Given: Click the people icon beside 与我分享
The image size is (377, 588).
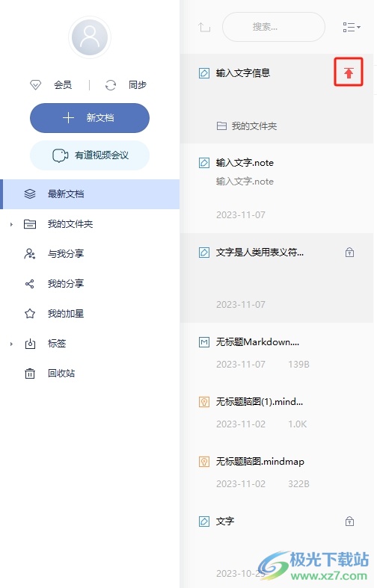Looking at the screenshot, I should point(30,254).
